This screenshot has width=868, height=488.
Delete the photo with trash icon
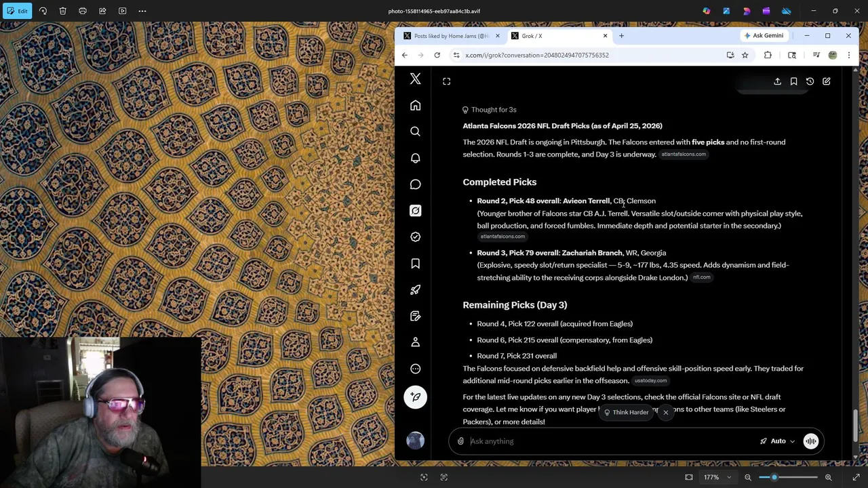[62, 11]
